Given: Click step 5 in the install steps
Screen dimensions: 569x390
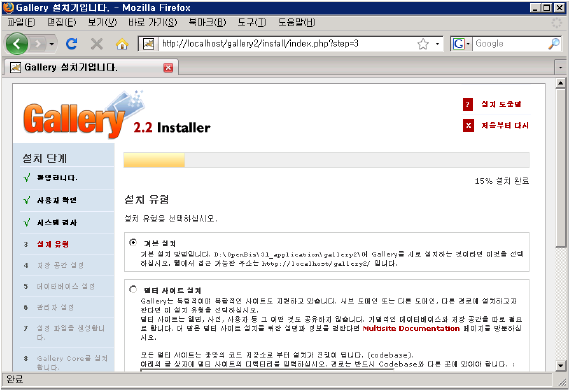Looking at the screenshot, I should click(x=66, y=287).
